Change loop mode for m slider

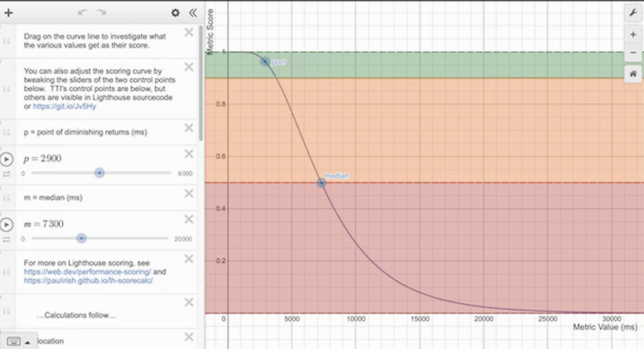tap(7, 240)
